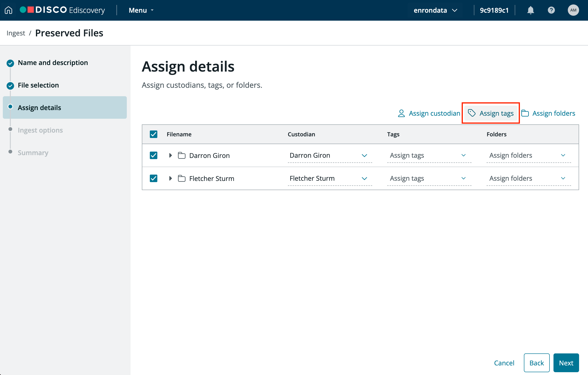
Task: Click the AM user avatar
Action: coord(573,10)
